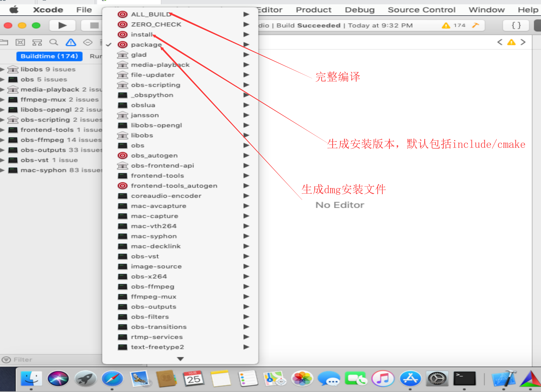Image resolution: width=541 pixels, height=392 pixels.
Task: Select the libobs-opengl 22 issues row
Action: pyautogui.click(x=51, y=110)
